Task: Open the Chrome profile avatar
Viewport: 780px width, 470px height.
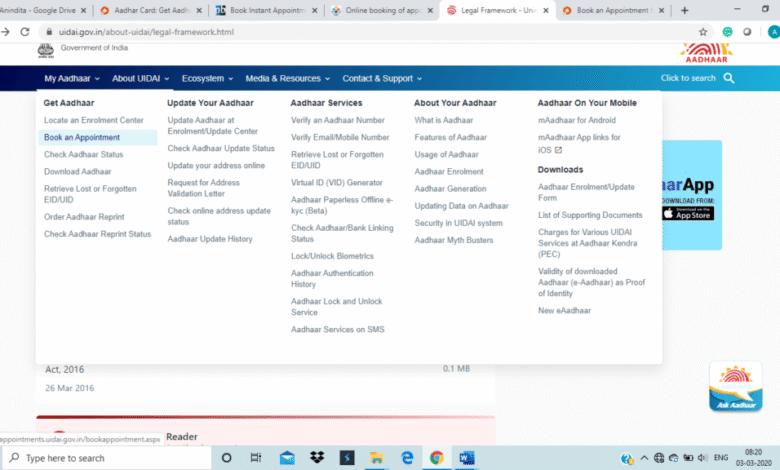Action: pyautogui.click(x=774, y=32)
